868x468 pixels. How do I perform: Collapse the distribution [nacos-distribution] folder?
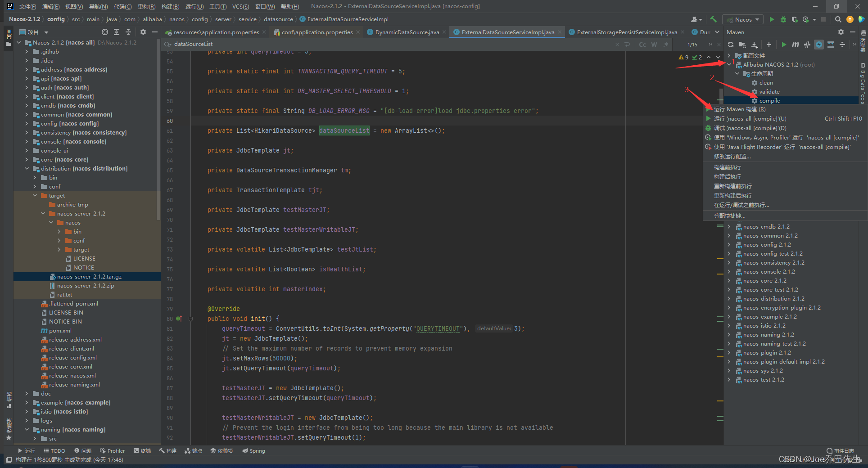point(27,169)
